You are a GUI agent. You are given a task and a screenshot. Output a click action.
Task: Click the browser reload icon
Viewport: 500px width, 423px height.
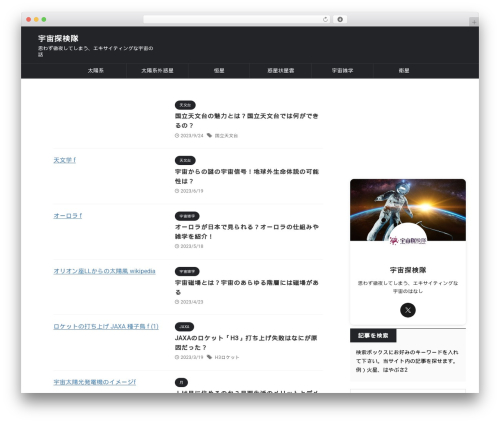tap(325, 20)
